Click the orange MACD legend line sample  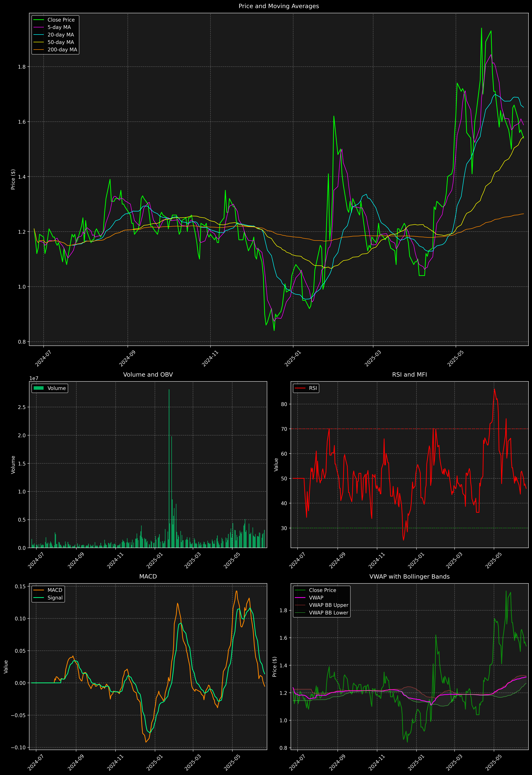(x=39, y=590)
